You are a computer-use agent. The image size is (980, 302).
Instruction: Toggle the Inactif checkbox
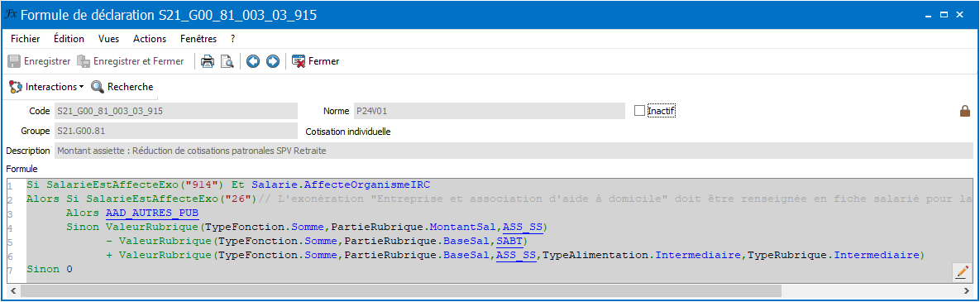pos(639,111)
